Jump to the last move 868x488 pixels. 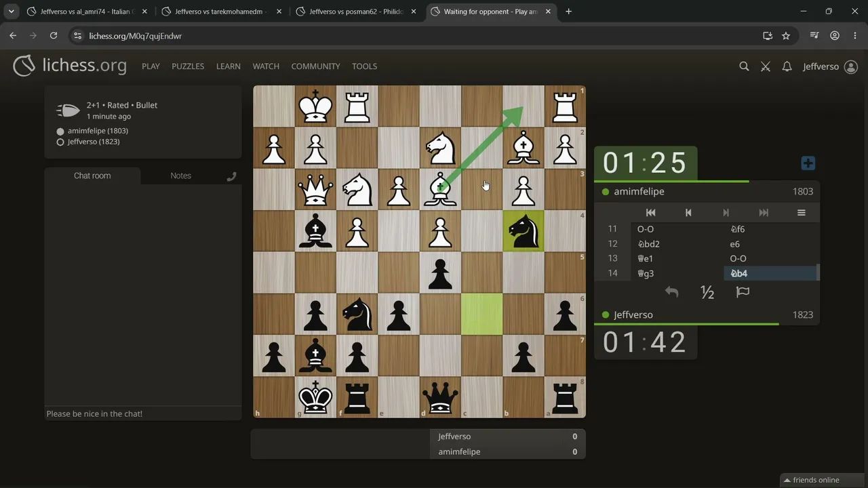(764, 213)
